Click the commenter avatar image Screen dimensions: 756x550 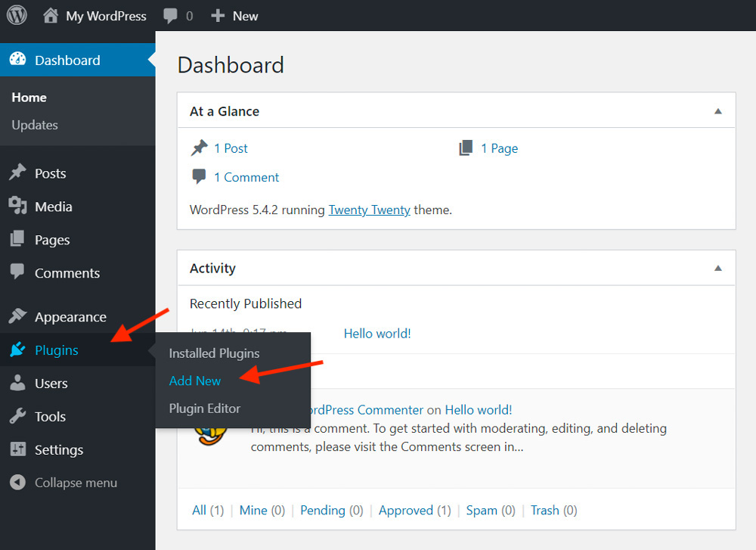point(211,436)
